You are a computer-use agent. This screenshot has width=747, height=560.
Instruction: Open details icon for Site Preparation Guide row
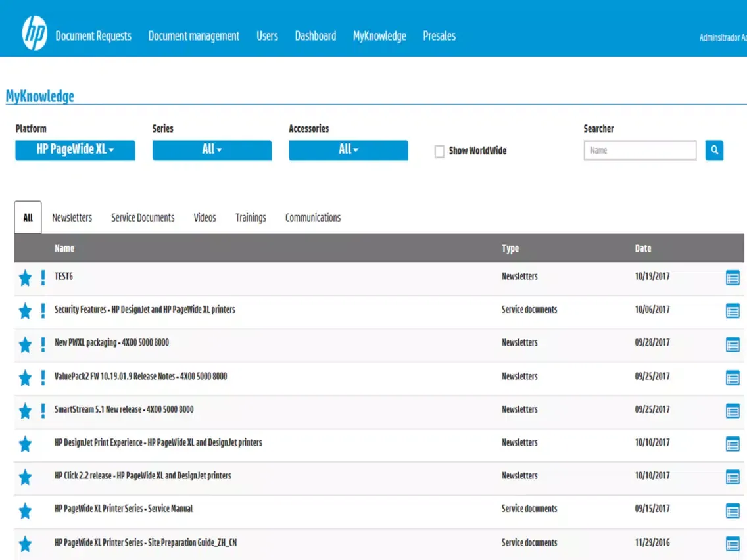click(733, 544)
